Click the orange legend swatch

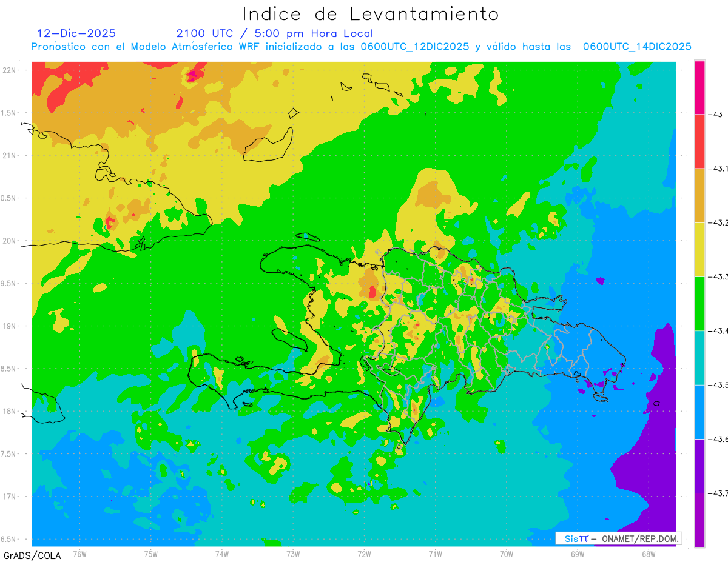[699, 195]
